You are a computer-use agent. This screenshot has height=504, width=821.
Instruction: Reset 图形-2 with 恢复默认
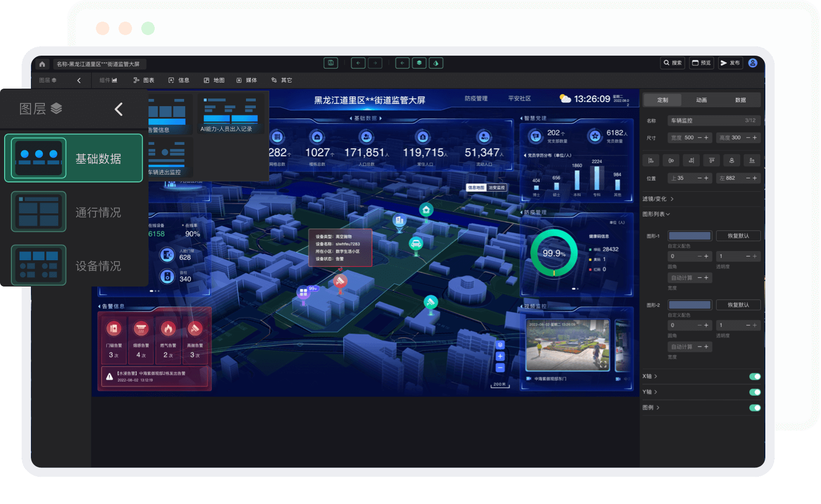pos(738,305)
